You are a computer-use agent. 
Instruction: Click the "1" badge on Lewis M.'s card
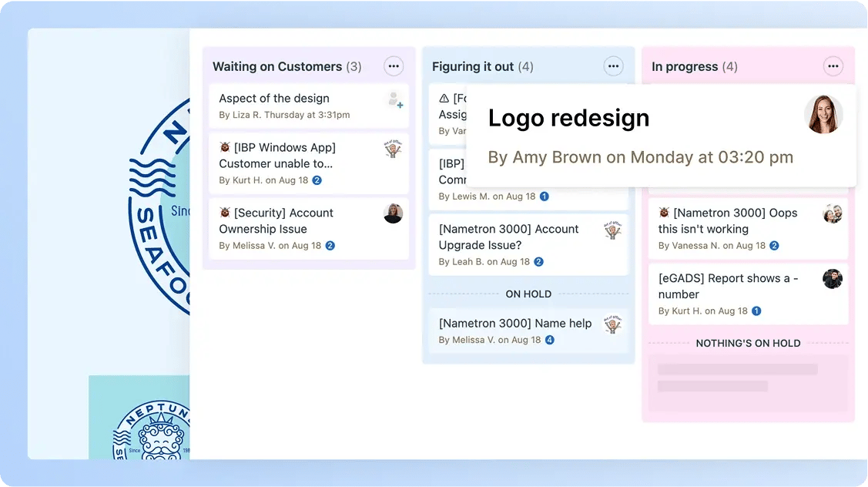tap(545, 196)
